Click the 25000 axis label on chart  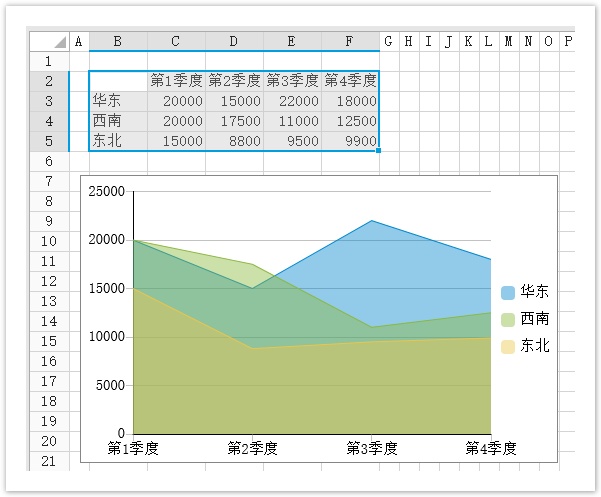[x=107, y=192]
